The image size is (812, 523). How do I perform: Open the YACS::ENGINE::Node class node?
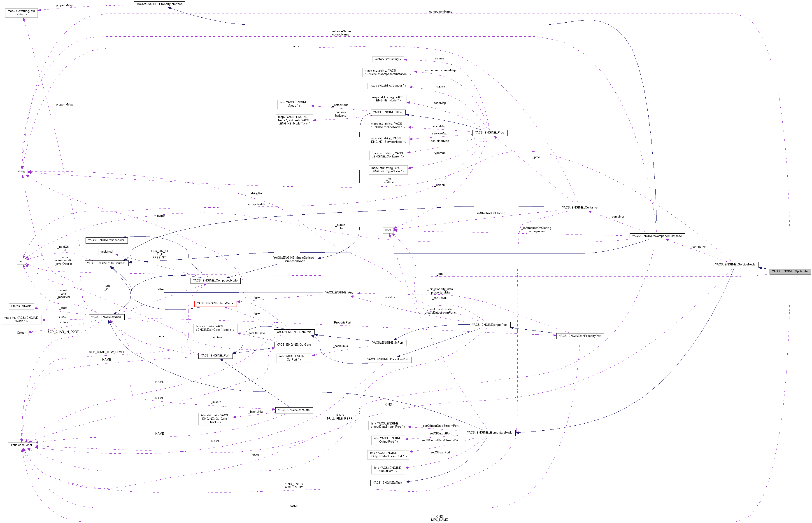pyautogui.click(x=106, y=317)
